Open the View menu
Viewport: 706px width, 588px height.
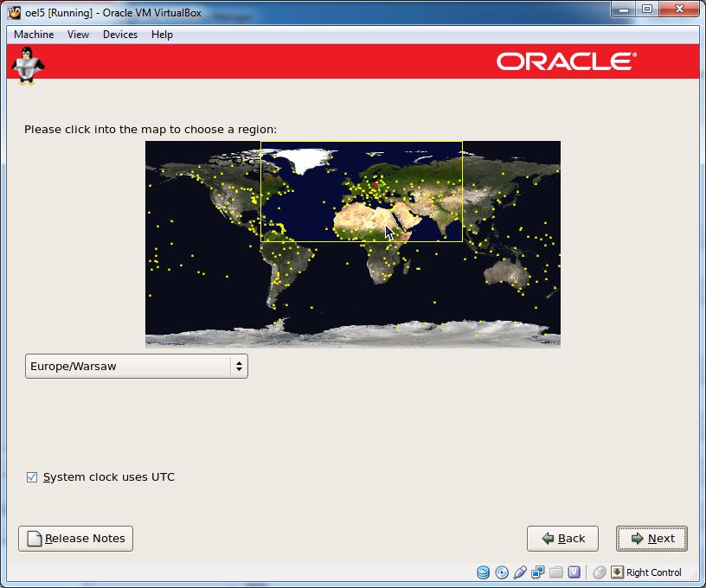(79, 35)
